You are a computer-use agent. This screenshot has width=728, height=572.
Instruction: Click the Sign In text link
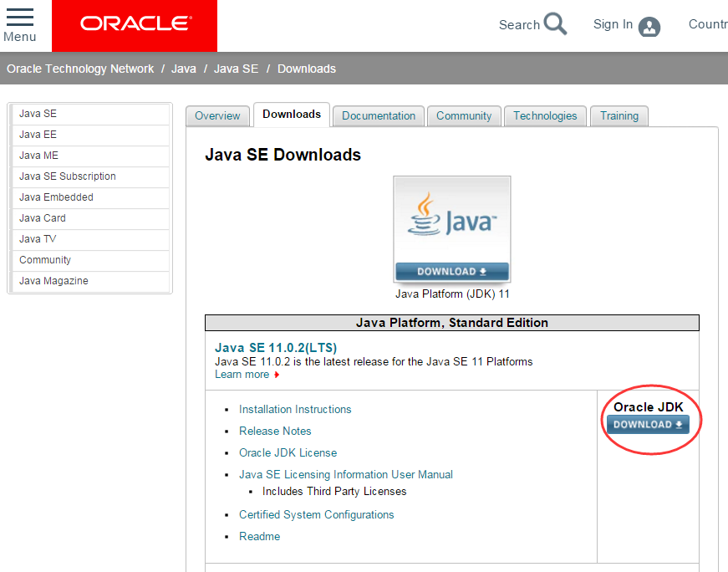613,24
